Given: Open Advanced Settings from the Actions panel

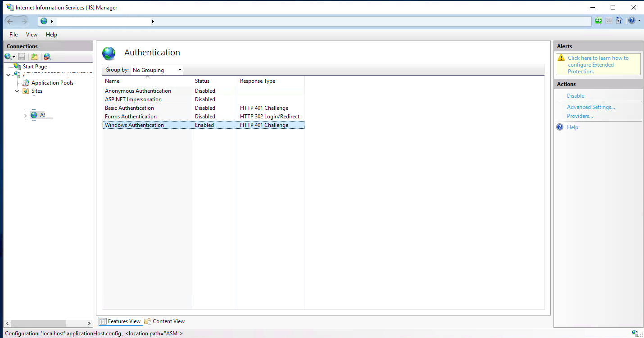Looking at the screenshot, I should click(x=591, y=107).
